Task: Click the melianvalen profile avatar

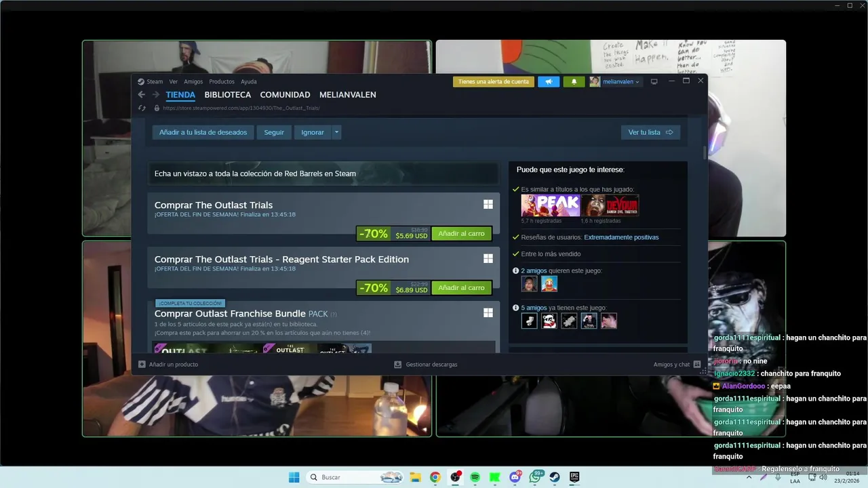Action: (x=595, y=81)
